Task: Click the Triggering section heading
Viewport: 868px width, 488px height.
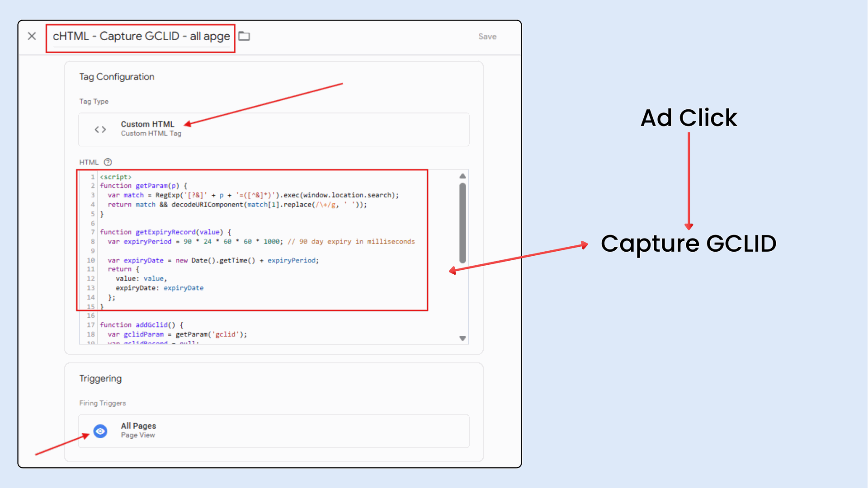Action: (x=100, y=379)
